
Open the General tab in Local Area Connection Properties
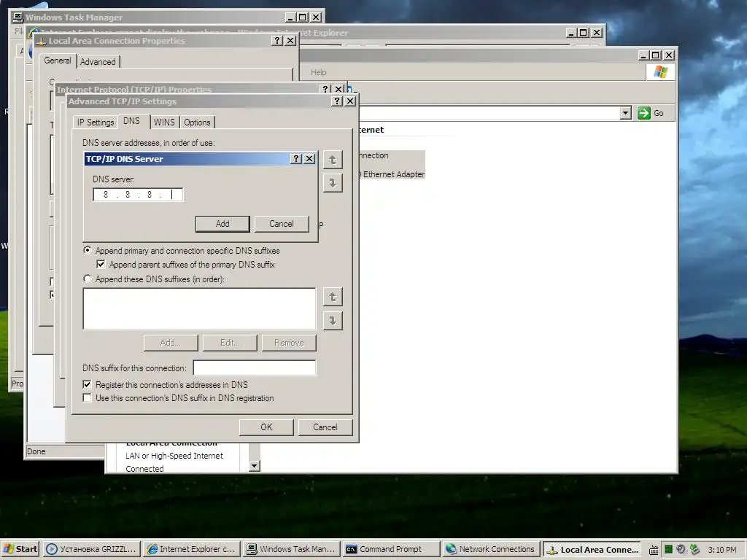58,61
